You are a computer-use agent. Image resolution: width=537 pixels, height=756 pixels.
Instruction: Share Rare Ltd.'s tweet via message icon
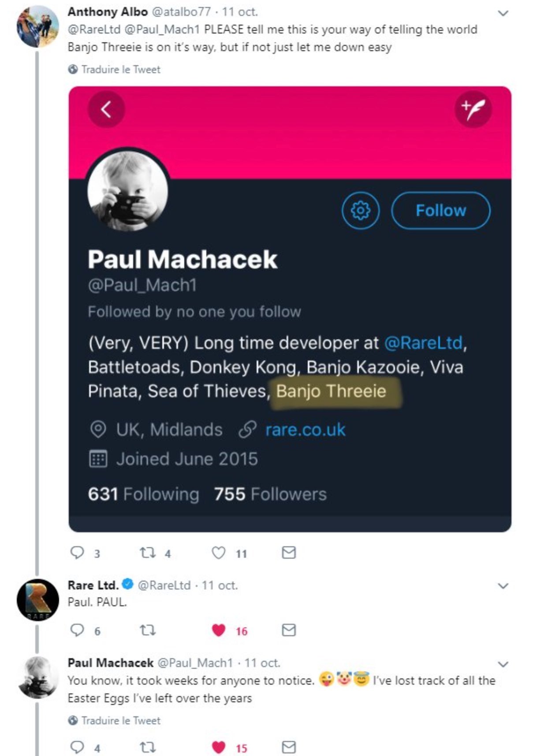click(288, 630)
